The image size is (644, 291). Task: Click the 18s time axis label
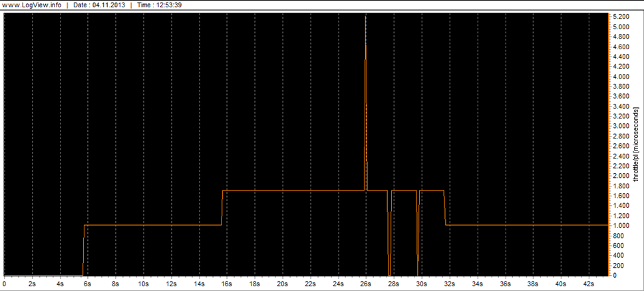pos(255,284)
